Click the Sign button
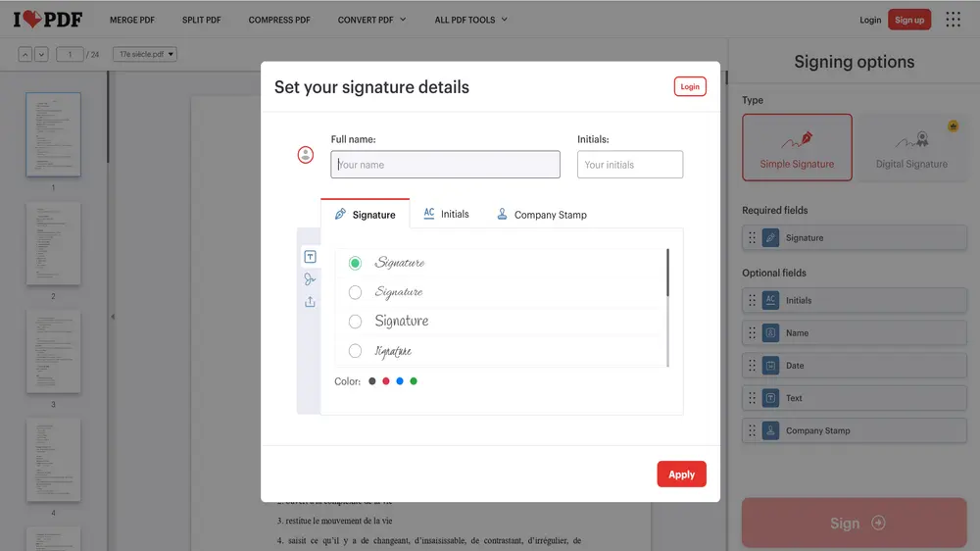Screen dimensions: 980x551 855,523
